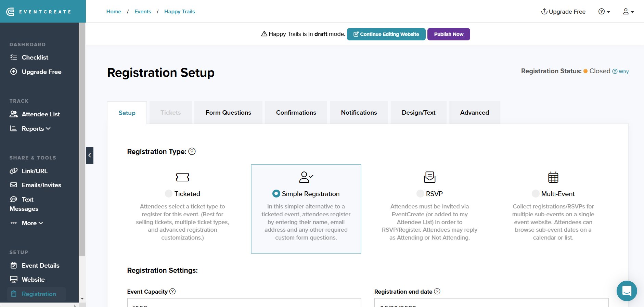Viewport: 644px width, 307px height.
Task: Open the help dropdown in header
Action: [x=604, y=12]
